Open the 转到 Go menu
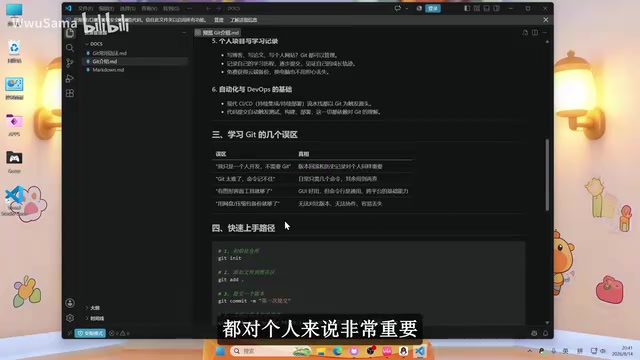The width and height of the screenshot is (640, 360). pos(171,8)
